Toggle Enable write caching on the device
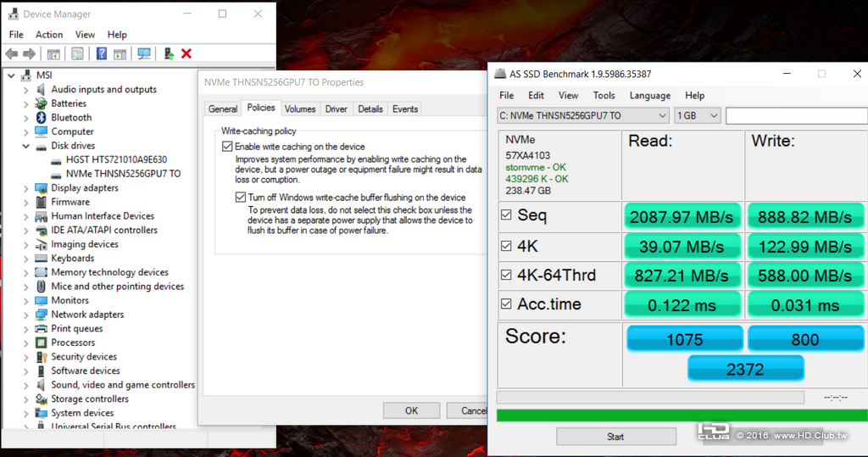This screenshot has width=868, height=457. tap(227, 146)
